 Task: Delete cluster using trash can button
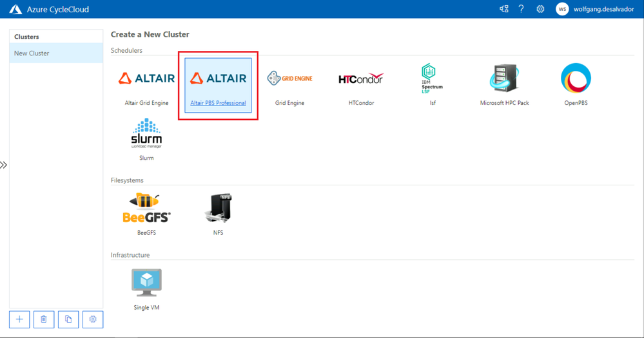[x=44, y=319]
